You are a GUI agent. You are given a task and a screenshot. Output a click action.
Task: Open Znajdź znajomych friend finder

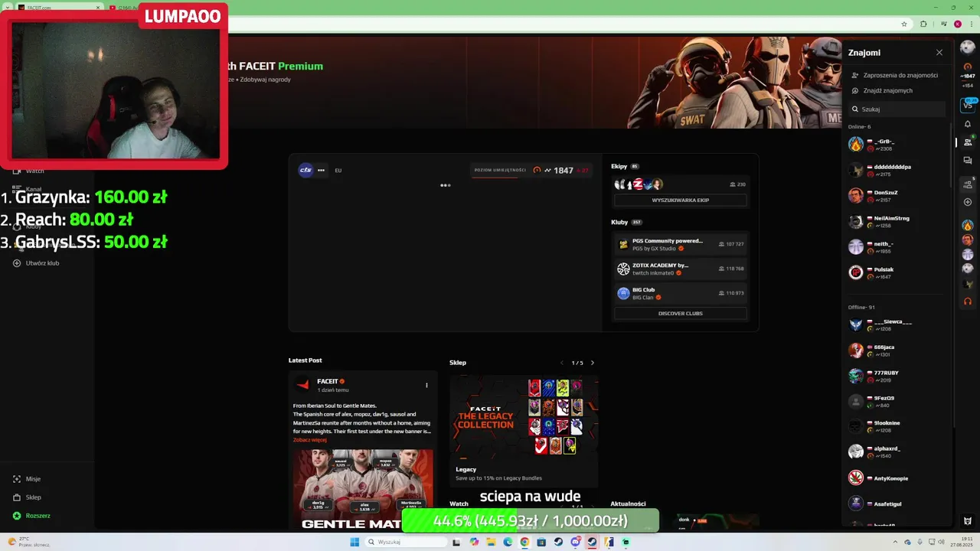(x=882, y=90)
